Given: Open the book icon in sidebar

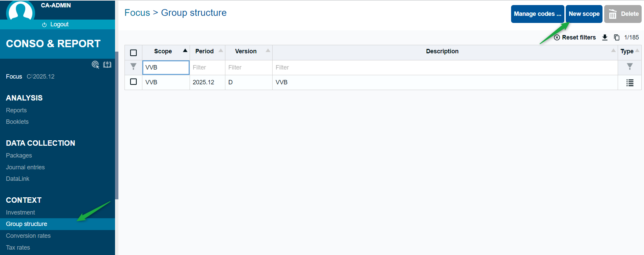Looking at the screenshot, I should [107, 64].
